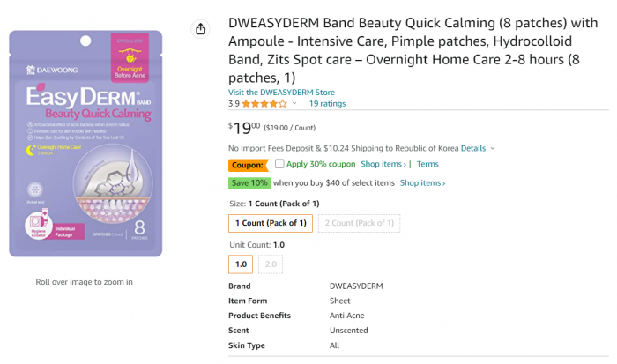Tick the Apply 30% coupon checkbox

click(279, 164)
